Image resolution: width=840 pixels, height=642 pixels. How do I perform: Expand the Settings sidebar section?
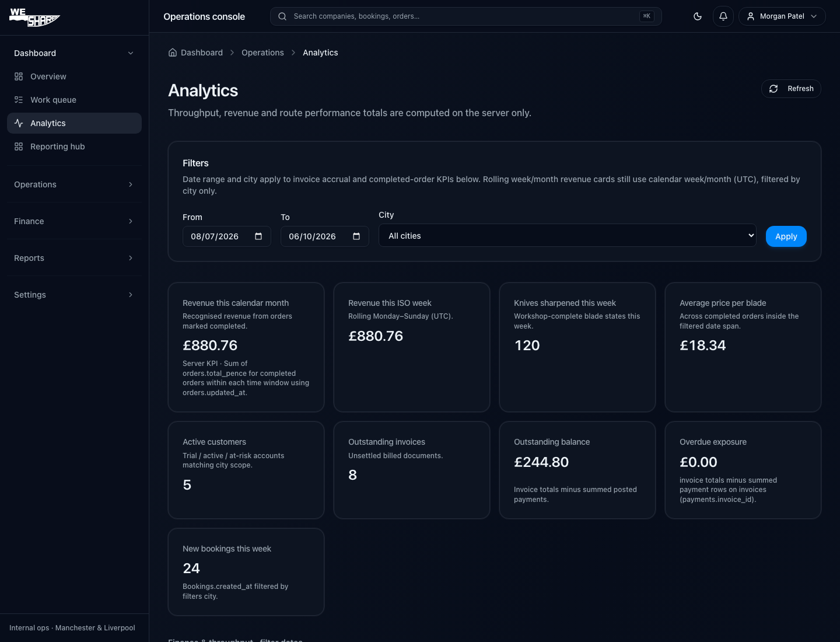(74, 295)
